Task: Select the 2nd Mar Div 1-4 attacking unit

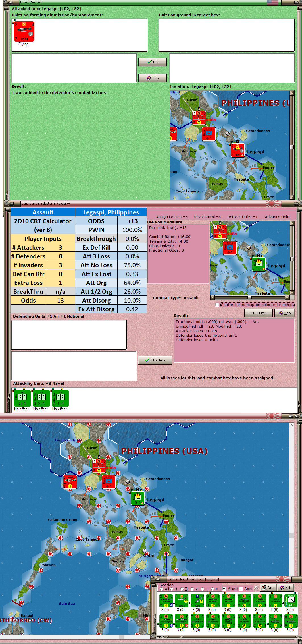Action: pyautogui.click(x=60, y=398)
